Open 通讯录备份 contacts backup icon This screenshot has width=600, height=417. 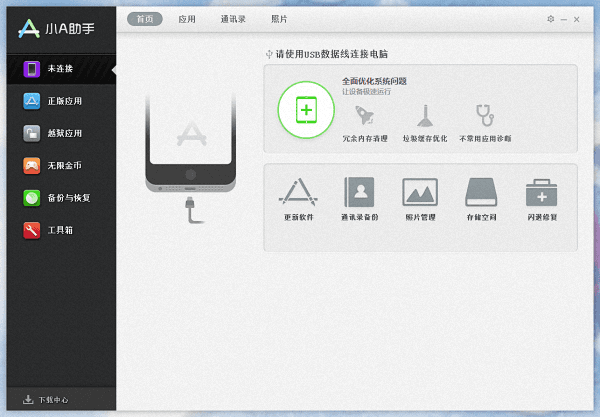point(359,192)
